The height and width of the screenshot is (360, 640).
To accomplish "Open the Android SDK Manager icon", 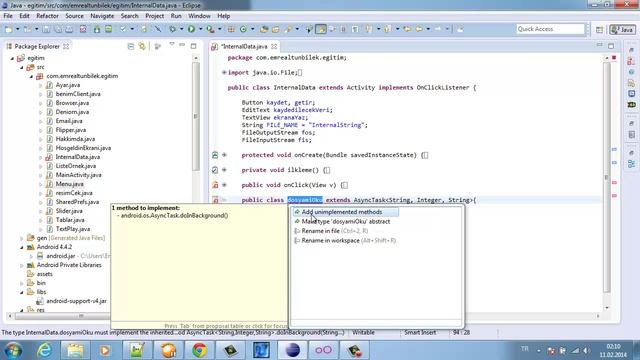I will pyautogui.click(x=97, y=29).
